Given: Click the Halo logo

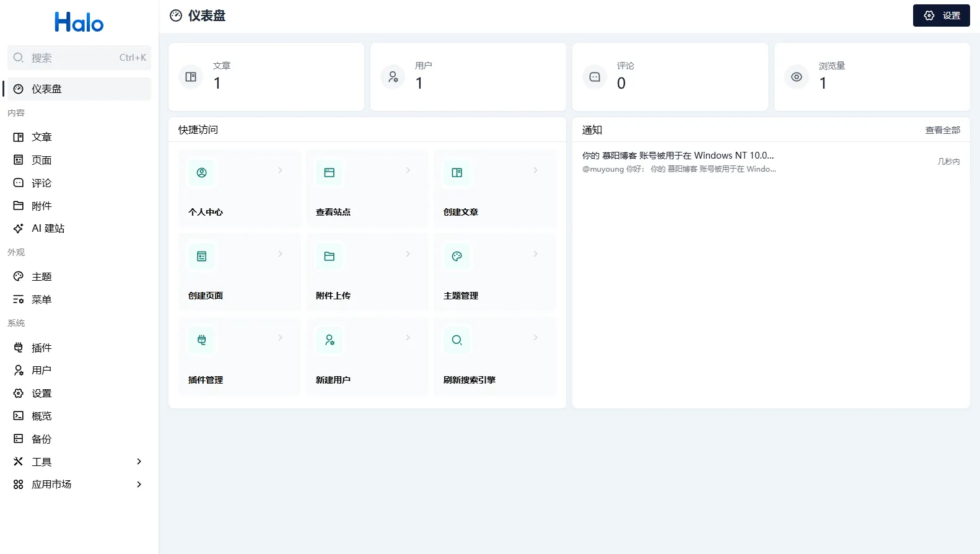Looking at the screenshot, I should [79, 23].
